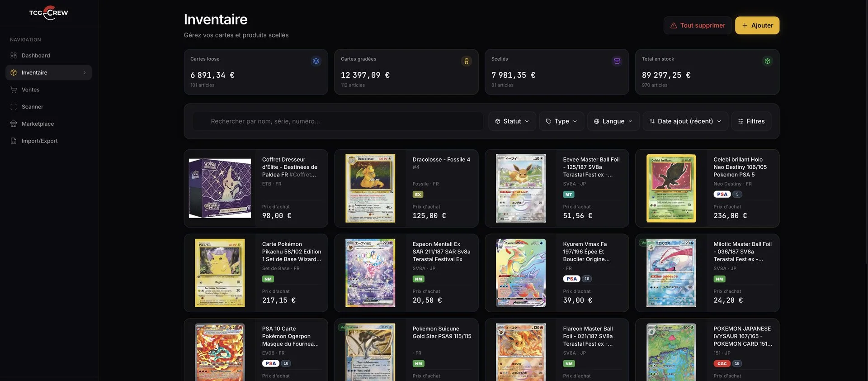Click the price 217,15 € on Pikachu

tap(279, 300)
